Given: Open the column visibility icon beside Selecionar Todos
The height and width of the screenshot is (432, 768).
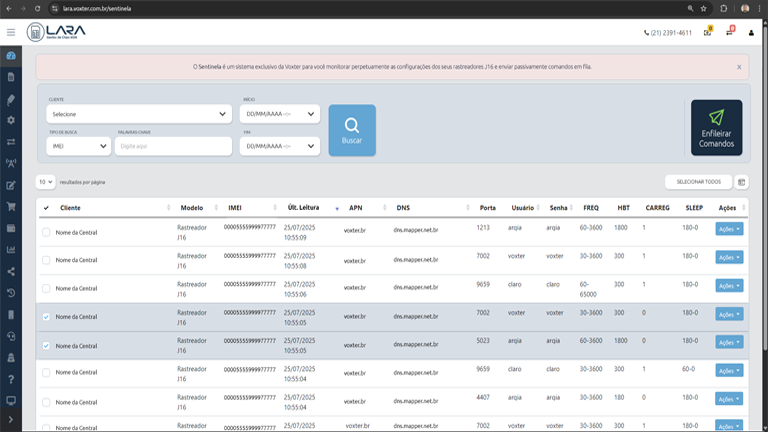Looking at the screenshot, I should [741, 182].
